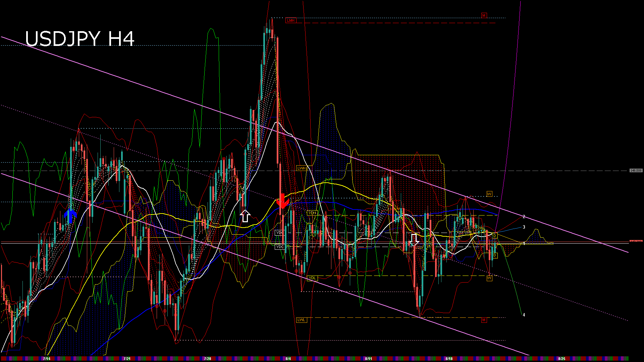Click the white down arrow near 8/18
Screen dimensions: 644x362
pyautogui.click(x=414, y=240)
